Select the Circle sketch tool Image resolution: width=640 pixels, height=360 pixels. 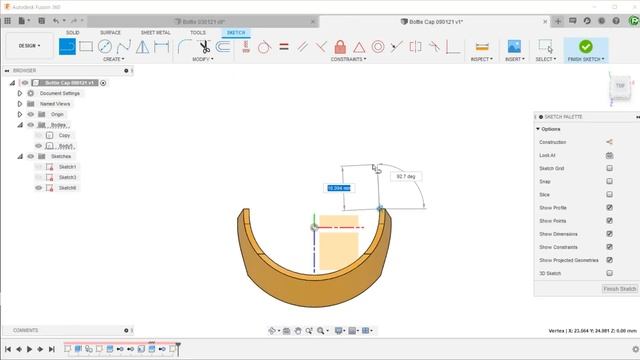tap(105, 47)
